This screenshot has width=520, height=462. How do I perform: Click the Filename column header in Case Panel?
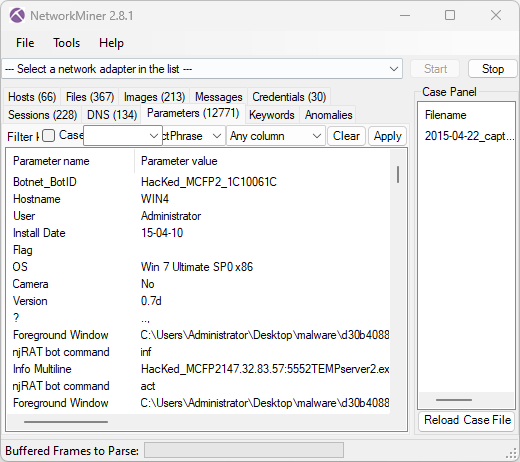446,115
